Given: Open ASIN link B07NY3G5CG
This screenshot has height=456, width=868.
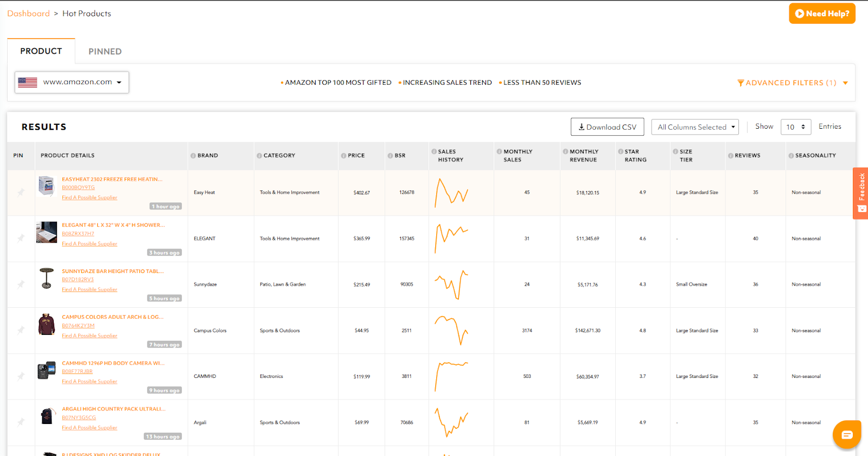Looking at the screenshot, I should [79, 418].
